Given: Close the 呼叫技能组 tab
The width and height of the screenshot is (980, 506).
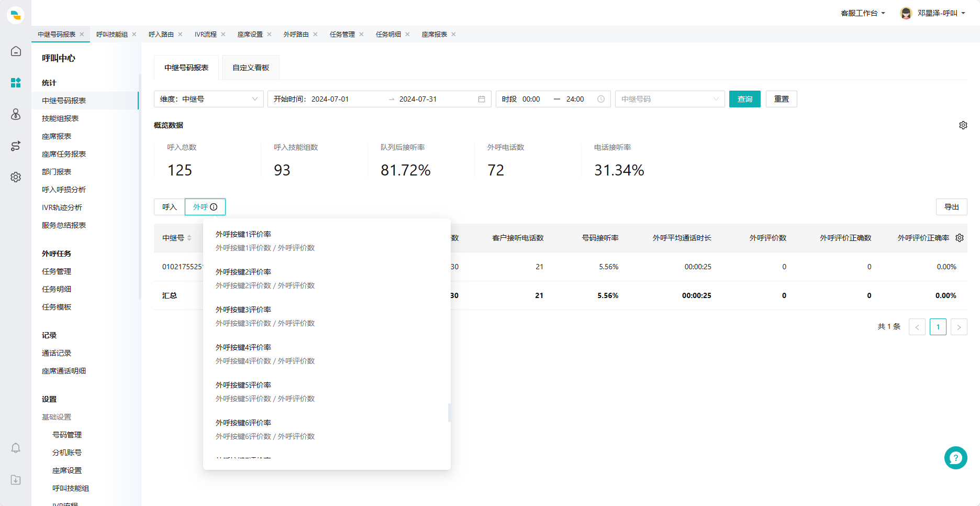Looking at the screenshot, I should click(134, 34).
